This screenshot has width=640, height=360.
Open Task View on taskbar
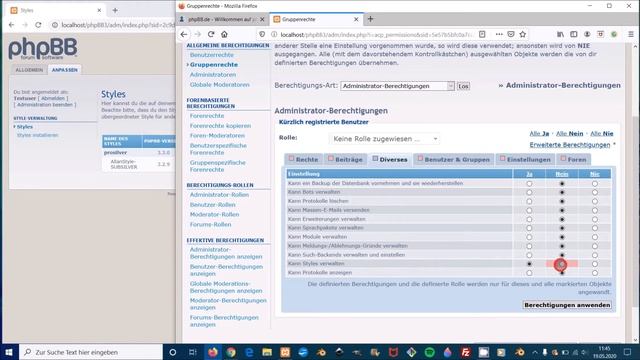pyautogui.click(x=193, y=352)
